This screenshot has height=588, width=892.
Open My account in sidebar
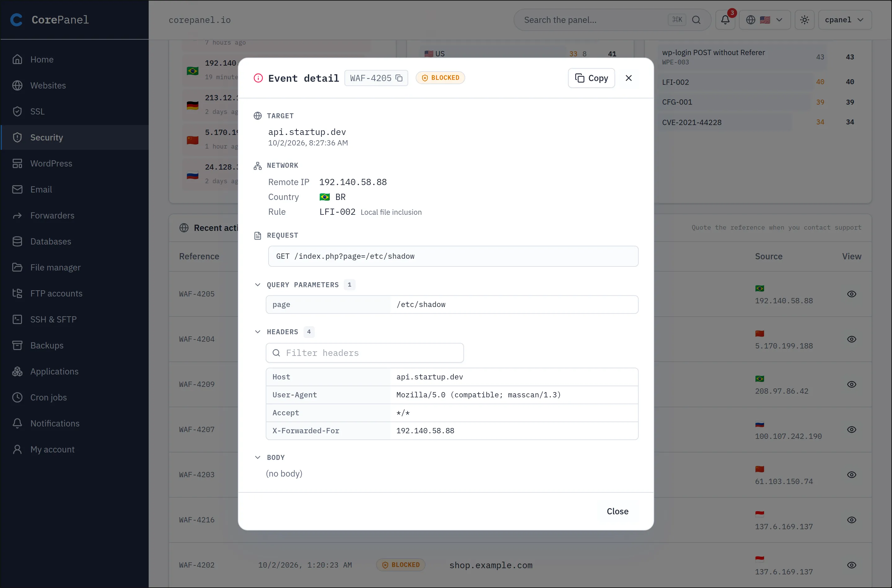[74, 449]
